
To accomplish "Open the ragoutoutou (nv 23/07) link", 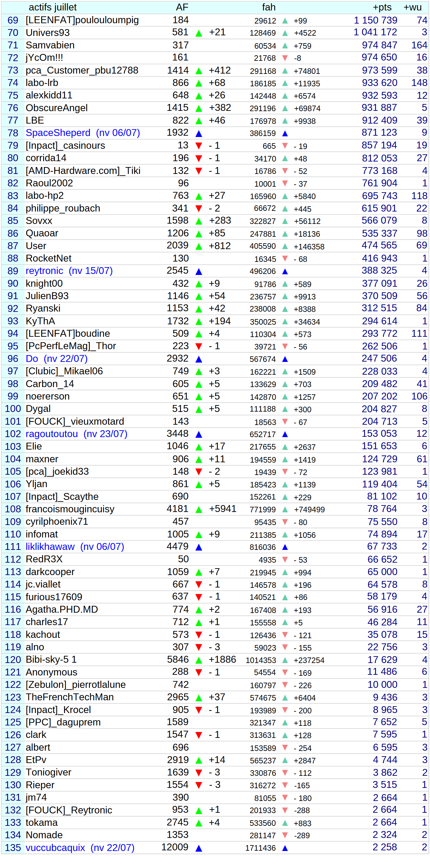I will (x=76, y=434).
